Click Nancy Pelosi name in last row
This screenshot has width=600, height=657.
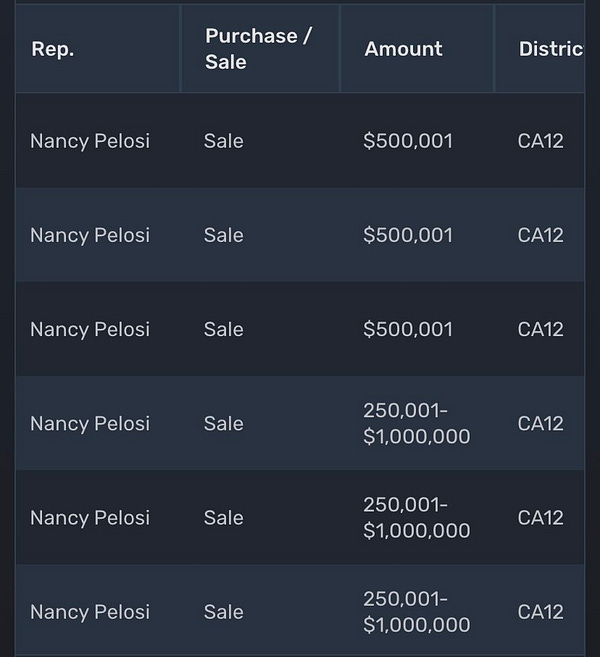[90, 612]
